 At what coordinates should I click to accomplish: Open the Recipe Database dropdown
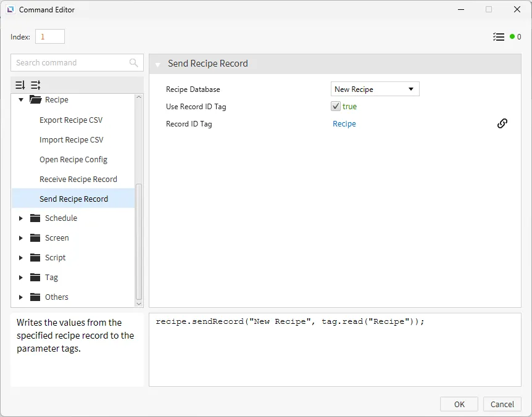[375, 89]
